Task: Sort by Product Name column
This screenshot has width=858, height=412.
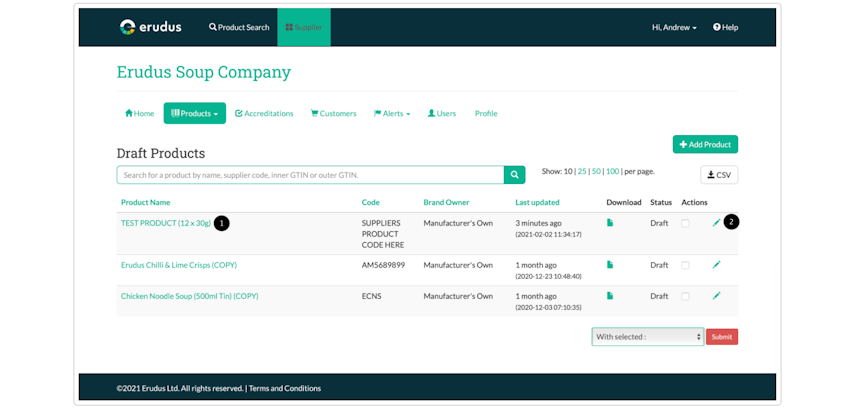Action: coord(146,202)
